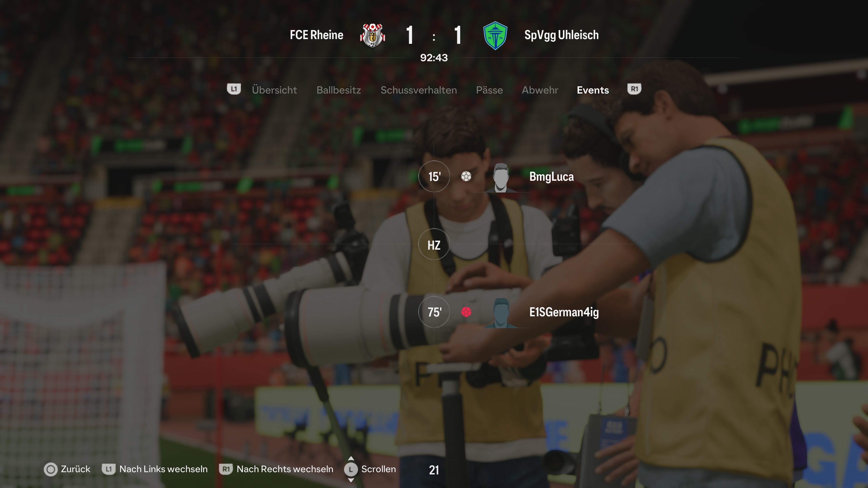Open the Ballbesitz tab
The width and height of the screenshot is (868, 488).
(339, 90)
